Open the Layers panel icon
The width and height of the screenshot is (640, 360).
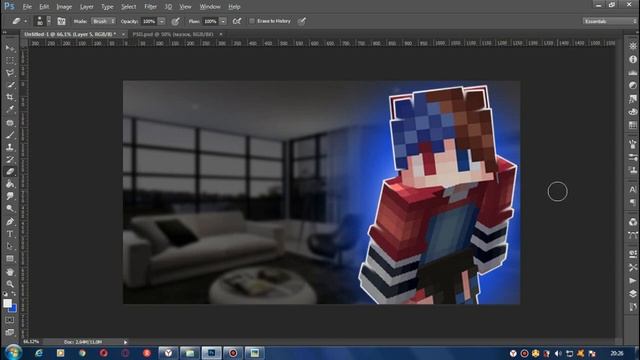click(x=633, y=293)
